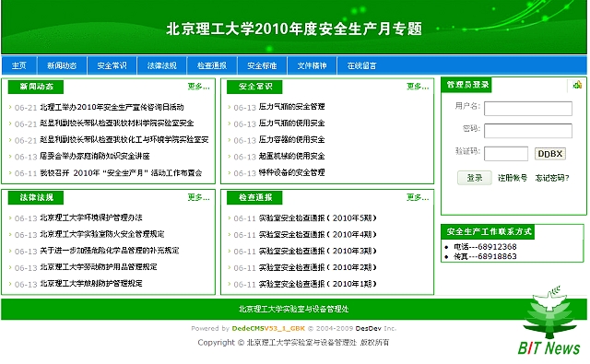590x364 pixels.
Task: Open the 安全常识 navigation tab
Action: coord(112,65)
